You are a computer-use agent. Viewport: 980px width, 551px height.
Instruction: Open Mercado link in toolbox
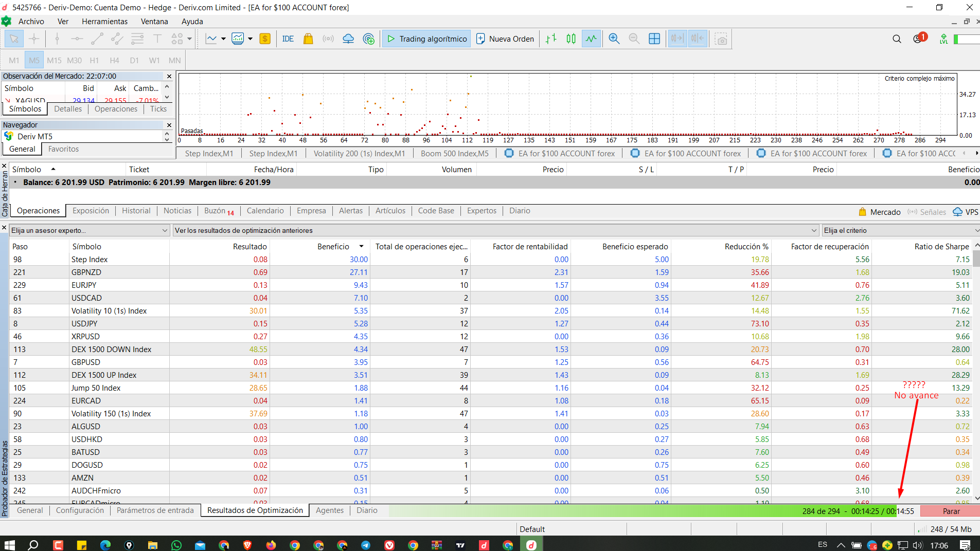(880, 212)
